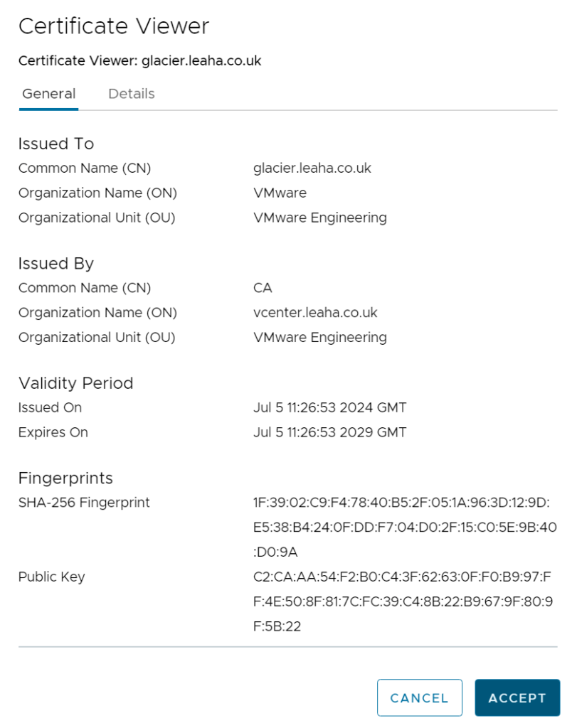Click the CANCEL button
572x728 pixels.
(420, 698)
